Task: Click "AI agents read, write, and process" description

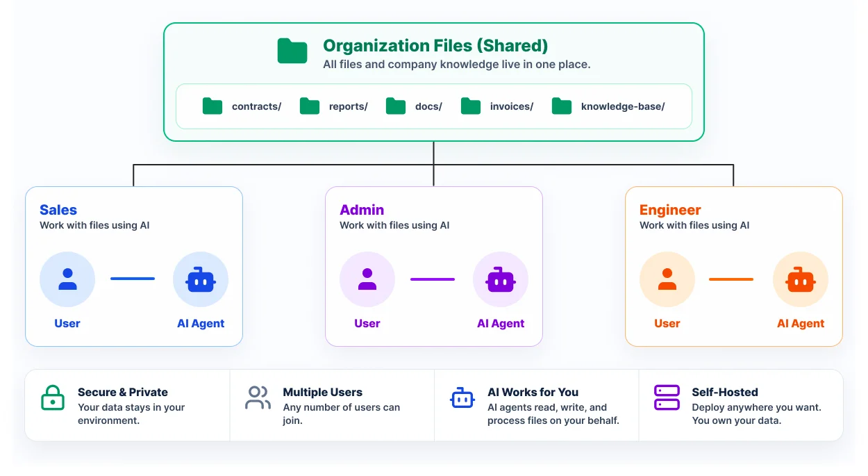Action: point(553,413)
